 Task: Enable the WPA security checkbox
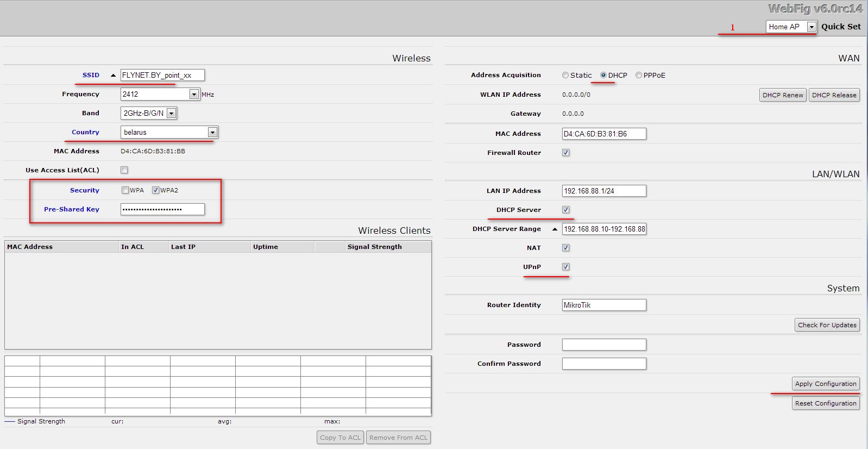coord(125,190)
